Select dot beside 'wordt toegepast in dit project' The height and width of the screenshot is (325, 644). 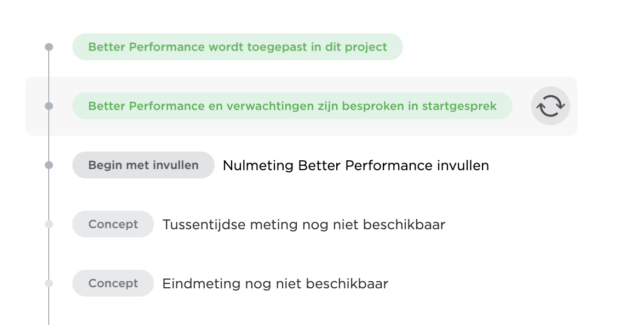(x=49, y=47)
